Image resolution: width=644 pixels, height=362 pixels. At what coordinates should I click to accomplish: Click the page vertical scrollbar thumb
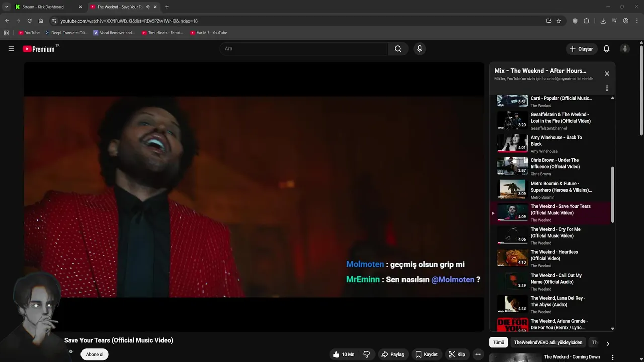coord(641,90)
